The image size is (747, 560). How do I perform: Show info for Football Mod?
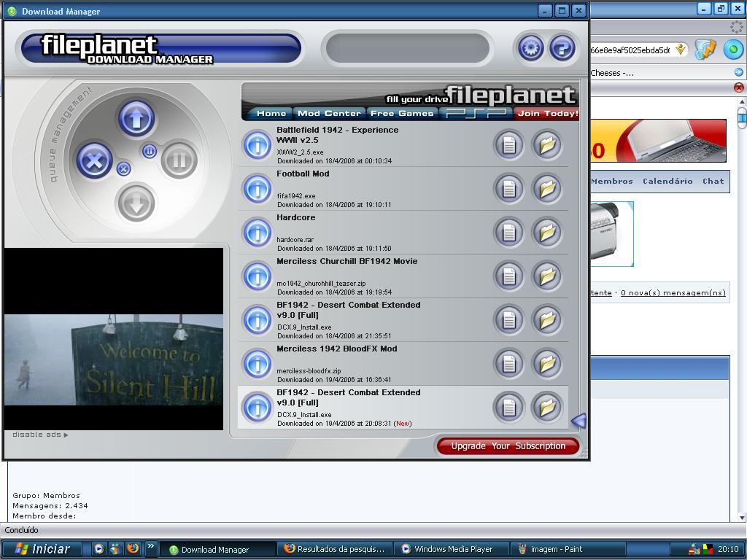coord(258,189)
